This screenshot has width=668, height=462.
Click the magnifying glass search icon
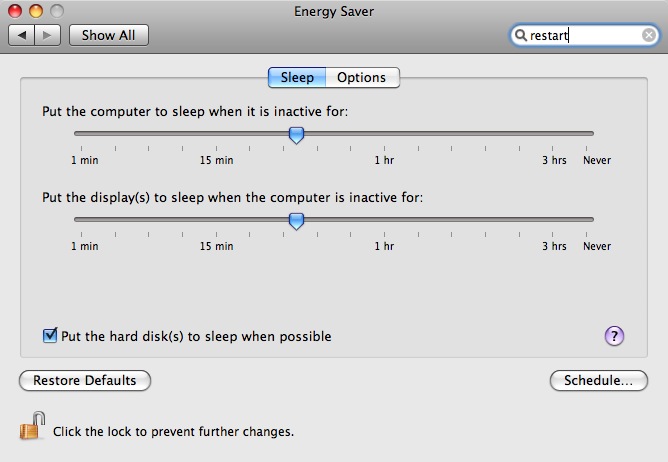[x=521, y=35]
